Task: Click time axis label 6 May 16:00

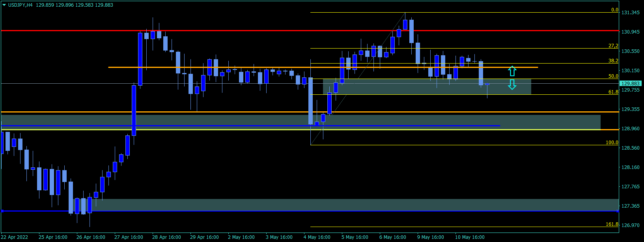Action: pyautogui.click(x=393, y=237)
